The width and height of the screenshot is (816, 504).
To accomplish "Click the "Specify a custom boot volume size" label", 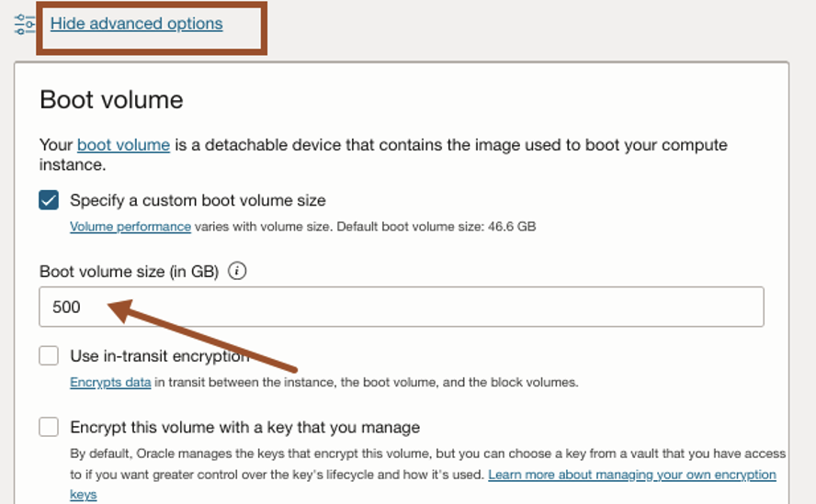I will (198, 200).
